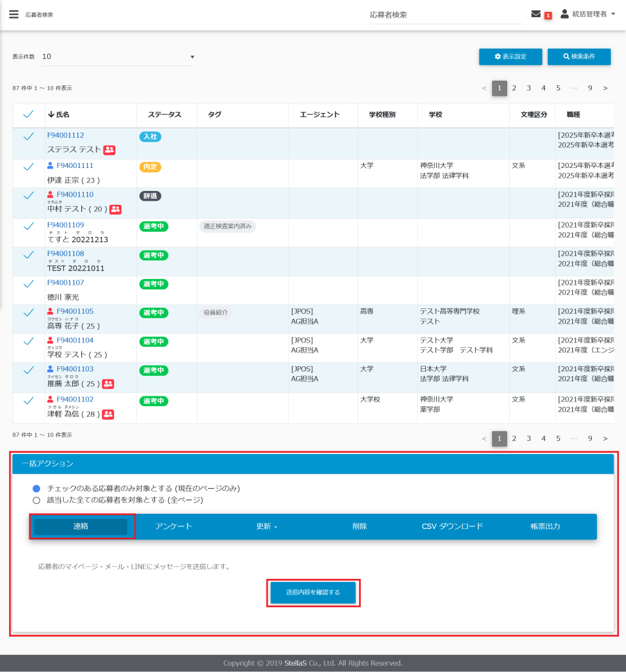Select 該当した全ての応募者を対象とする radio option
Screen dimensions: 626x672
click(x=37, y=500)
